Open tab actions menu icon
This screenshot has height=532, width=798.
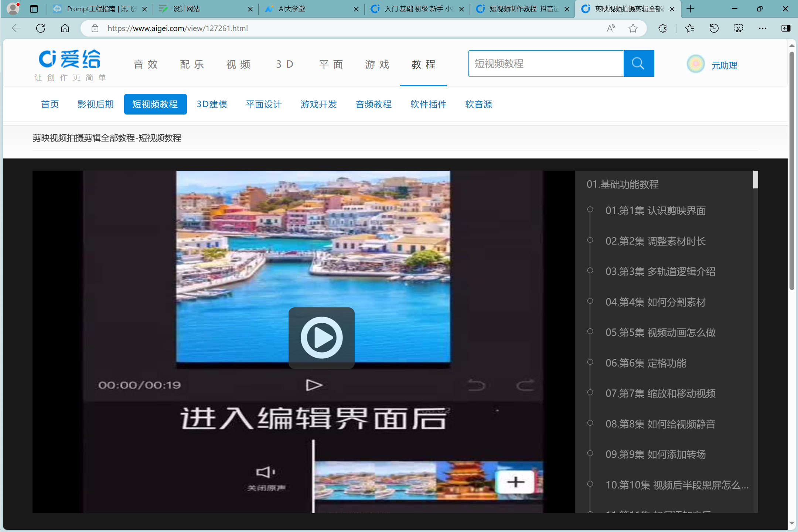(34, 9)
